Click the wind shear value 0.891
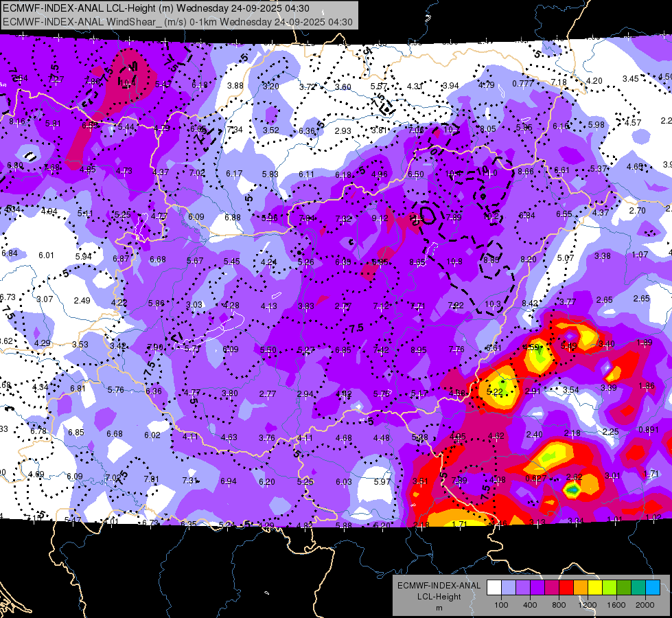This screenshot has height=618, width=672. coord(649,430)
